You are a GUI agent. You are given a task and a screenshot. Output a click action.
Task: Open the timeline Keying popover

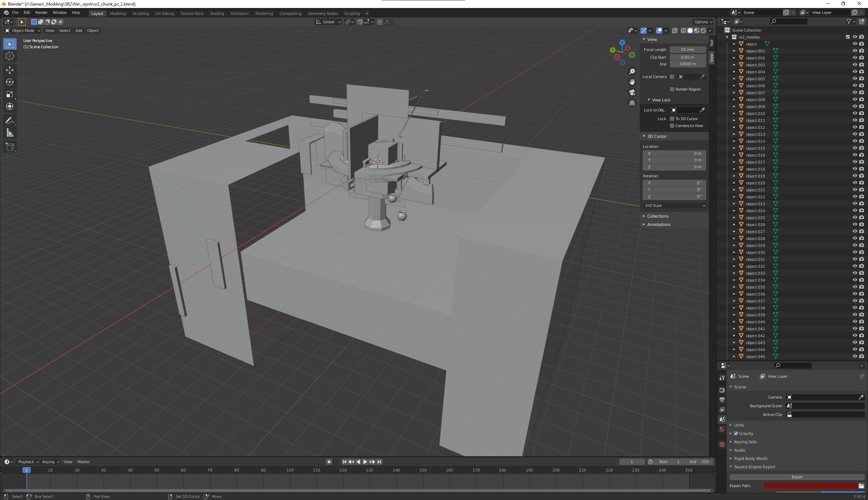pyautogui.click(x=50, y=462)
